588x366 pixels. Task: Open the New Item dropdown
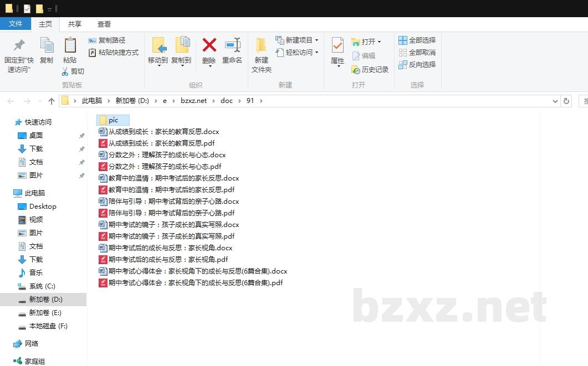(316, 40)
